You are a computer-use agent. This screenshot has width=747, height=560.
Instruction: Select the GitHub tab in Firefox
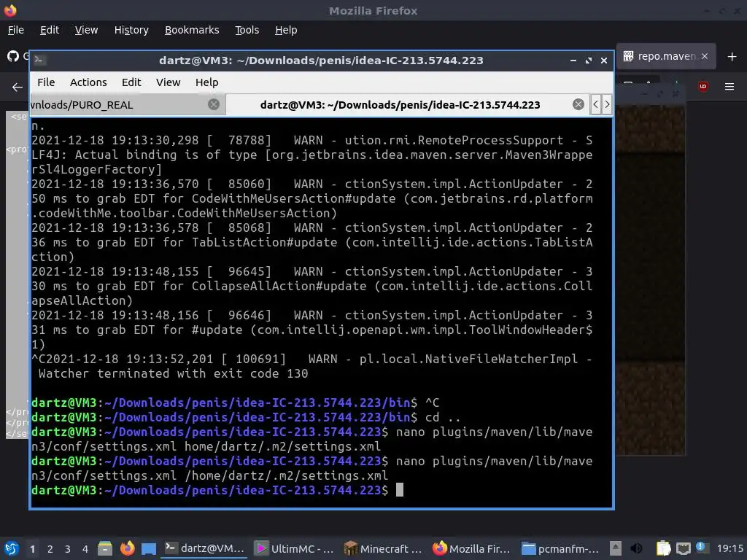point(16,56)
